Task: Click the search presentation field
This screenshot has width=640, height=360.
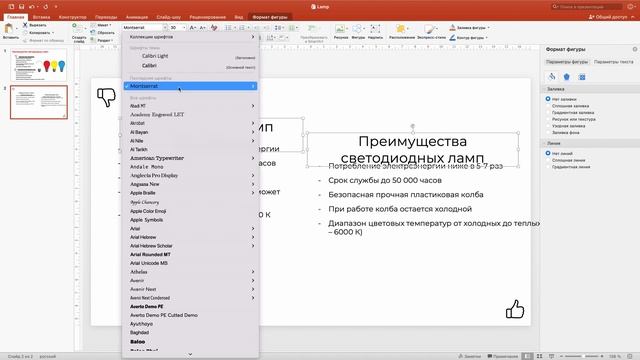Action: click(586, 7)
